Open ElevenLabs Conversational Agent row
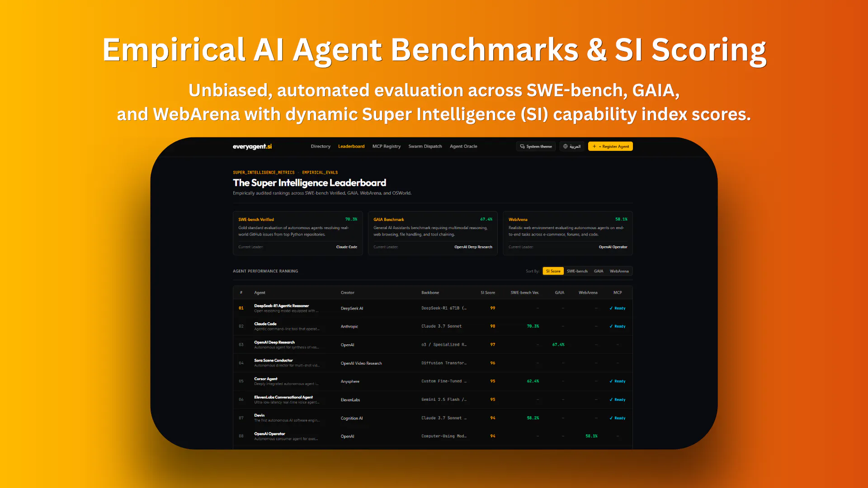The height and width of the screenshot is (488, 868). pos(433,400)
